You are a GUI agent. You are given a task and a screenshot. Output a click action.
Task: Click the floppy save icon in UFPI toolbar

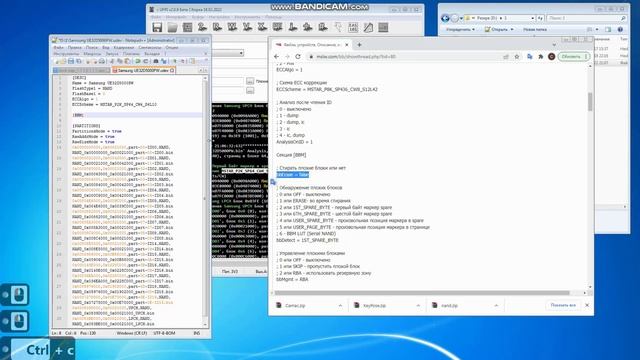tap(157, 27)
